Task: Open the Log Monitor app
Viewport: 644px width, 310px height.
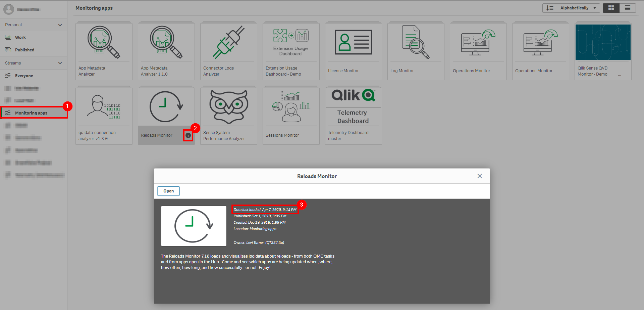Action: click(x=416, y=47)
